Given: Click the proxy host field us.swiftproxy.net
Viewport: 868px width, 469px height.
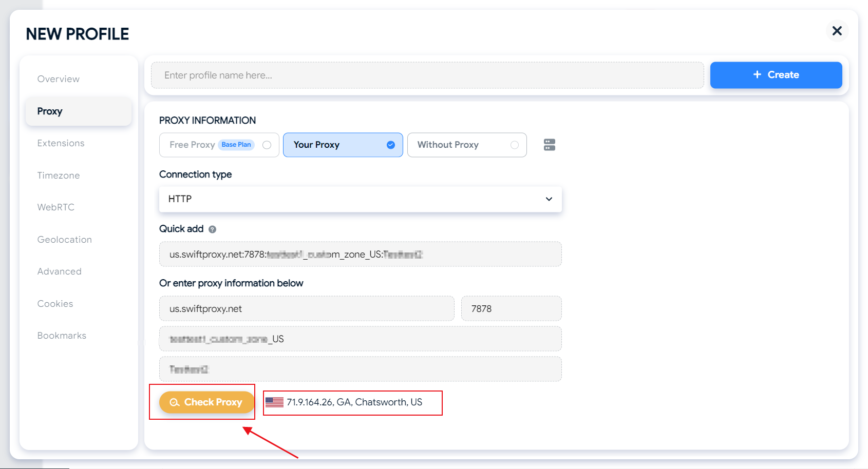Looking at the screenshot, I should (x=307, y=309).
